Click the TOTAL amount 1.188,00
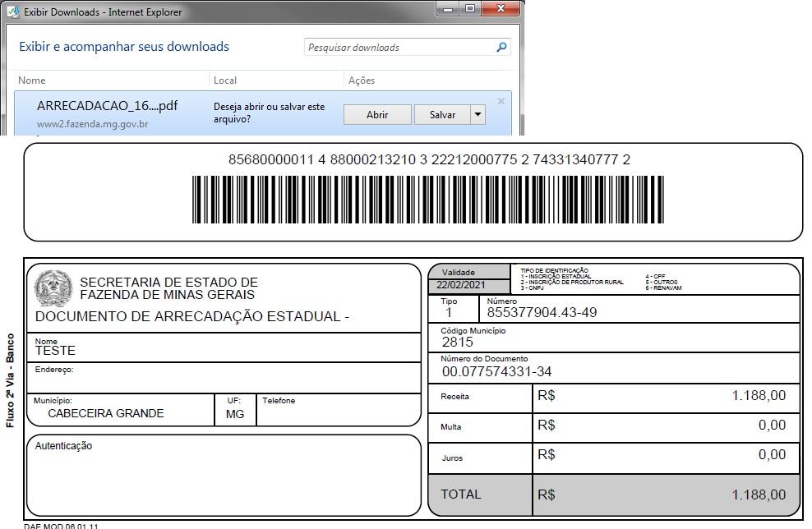Image resolution: width=812 pixels, height=529 pixels. 759,494
